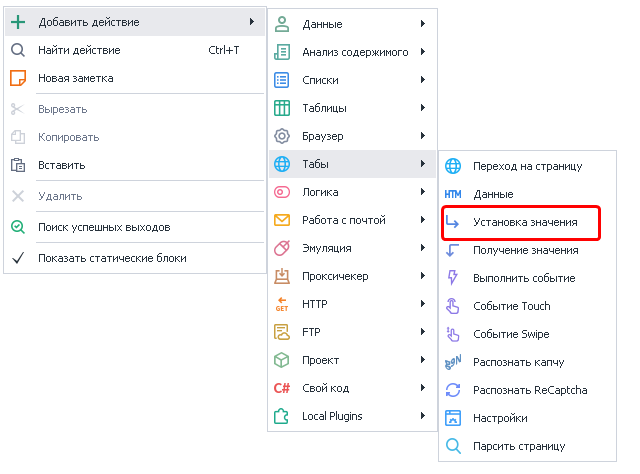
Task: Click the HTM icon next to Данные
Action: (x=453, y=194)
